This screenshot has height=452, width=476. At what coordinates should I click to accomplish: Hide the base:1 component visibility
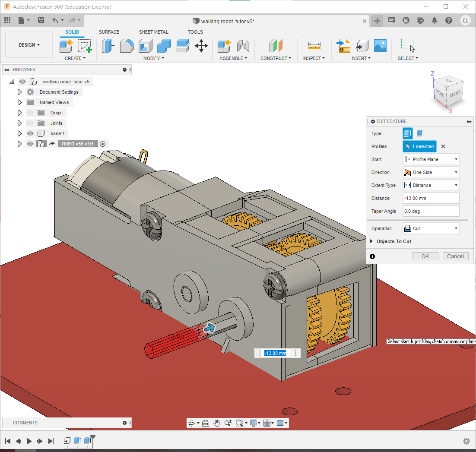pos(30,133)
